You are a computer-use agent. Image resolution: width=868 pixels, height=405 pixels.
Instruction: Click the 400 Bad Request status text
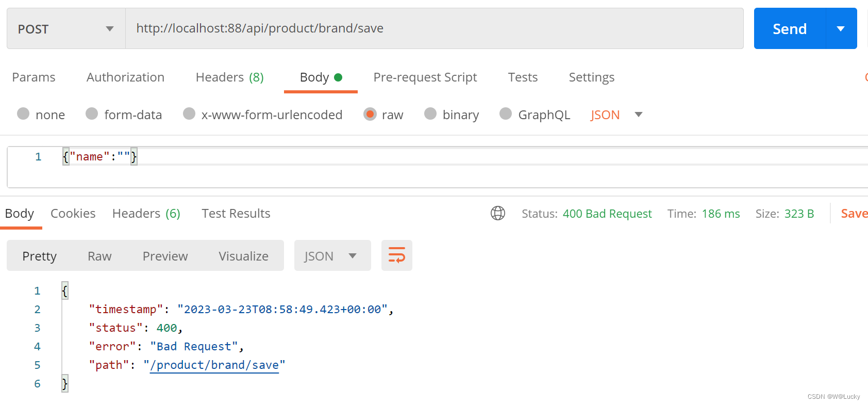coord(607,214)
